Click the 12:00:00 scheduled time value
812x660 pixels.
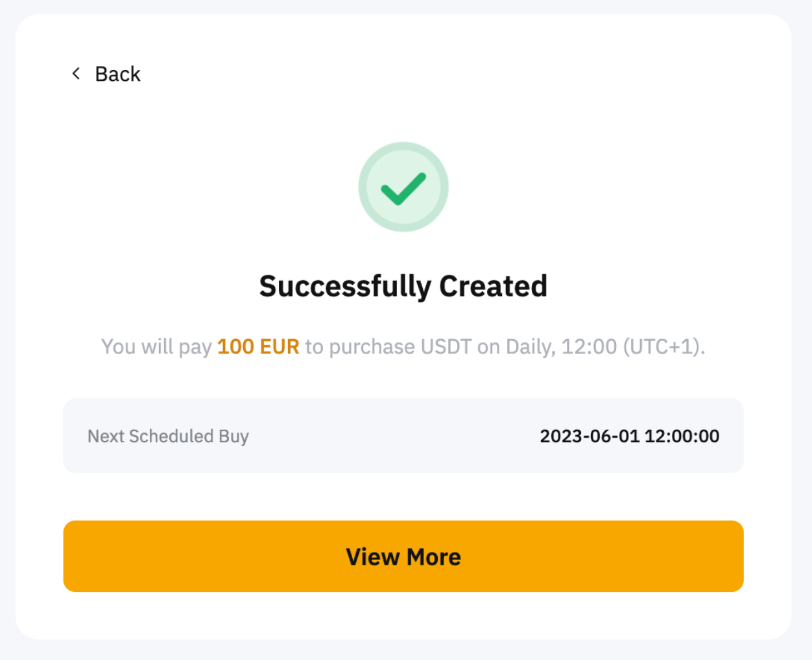[x=682, y=436]
